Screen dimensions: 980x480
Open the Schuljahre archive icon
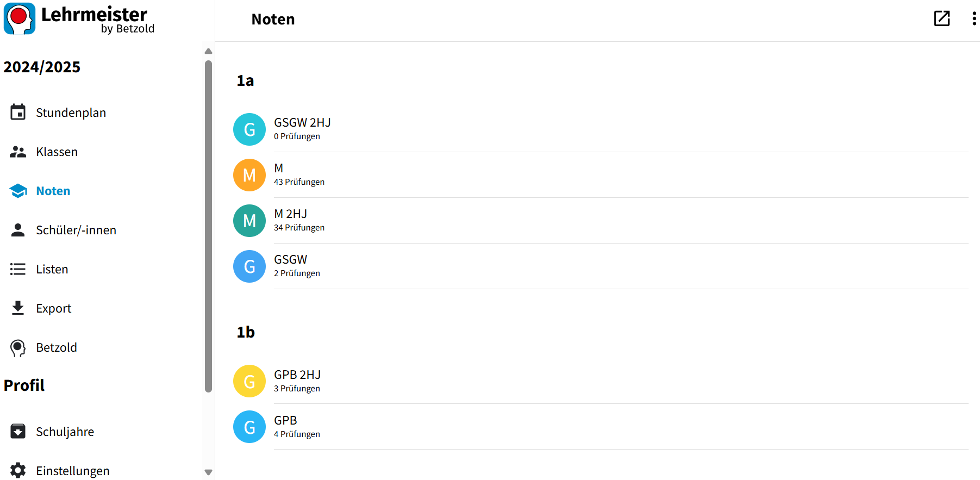(18, 432)
